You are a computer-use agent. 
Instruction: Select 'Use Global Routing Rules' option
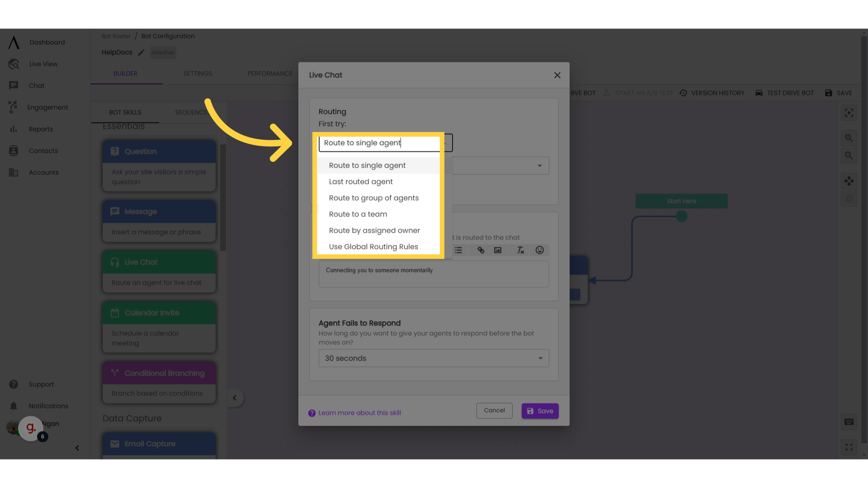click(373, 247)
